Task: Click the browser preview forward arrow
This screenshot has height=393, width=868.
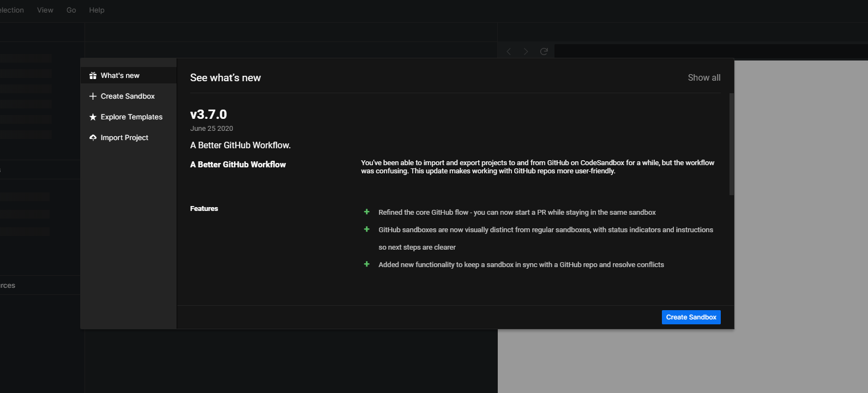Action: pyautogui.click(x=526, y=51)
